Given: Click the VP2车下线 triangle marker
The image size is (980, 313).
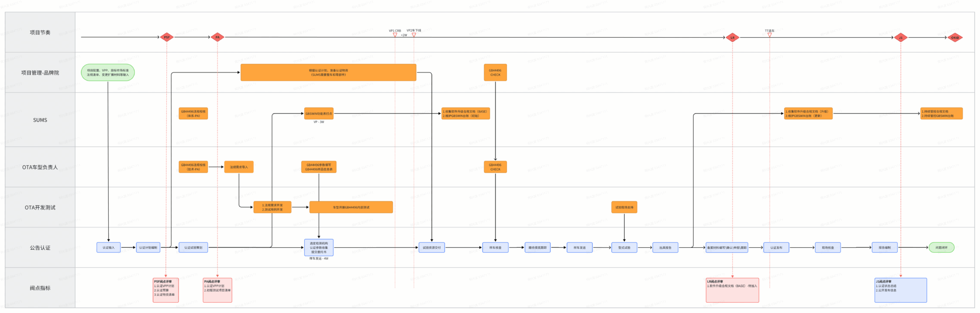Looking at the screenshot, I should tap(414, 35).
